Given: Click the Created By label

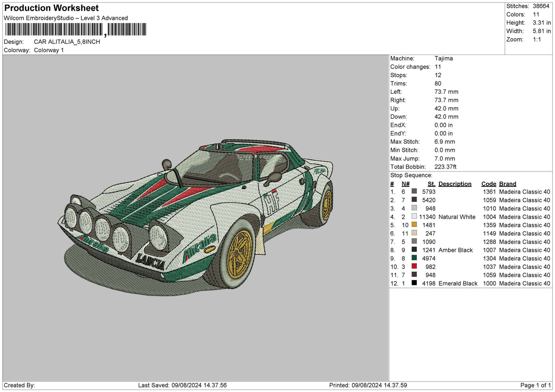Looking at the screenshot, I should (19, 386).
